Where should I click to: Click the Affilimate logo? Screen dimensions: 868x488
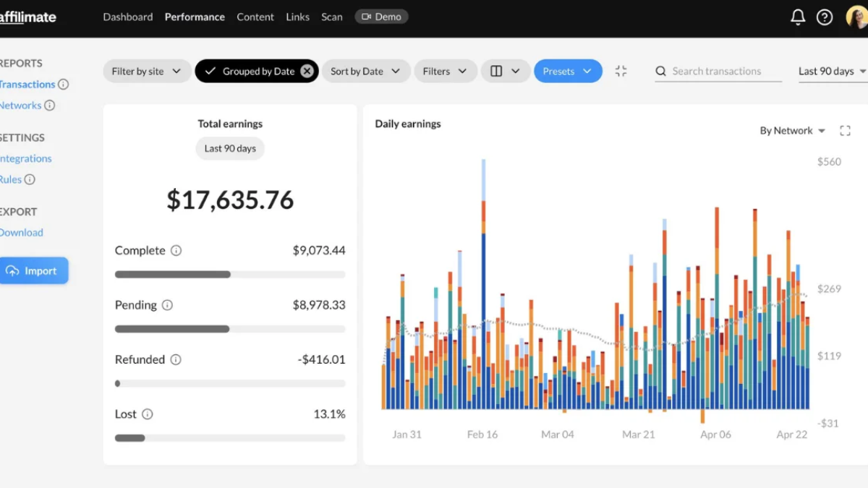point(27,17)
